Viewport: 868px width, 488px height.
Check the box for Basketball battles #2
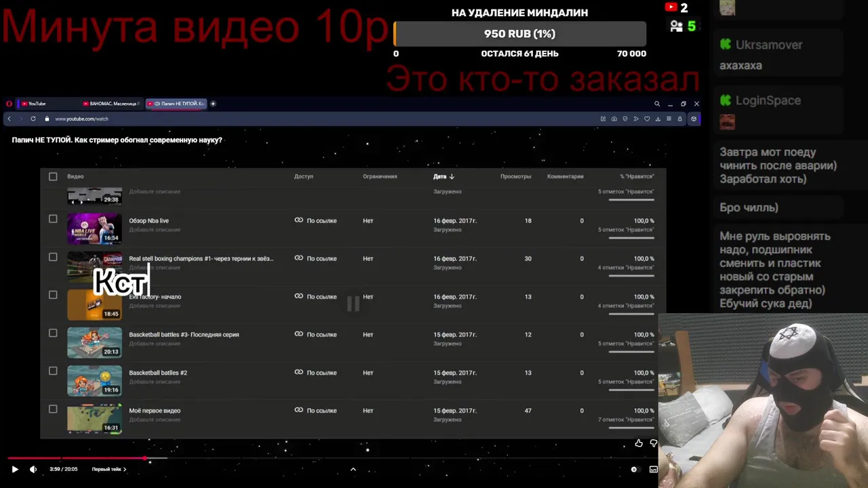[53, 371]
